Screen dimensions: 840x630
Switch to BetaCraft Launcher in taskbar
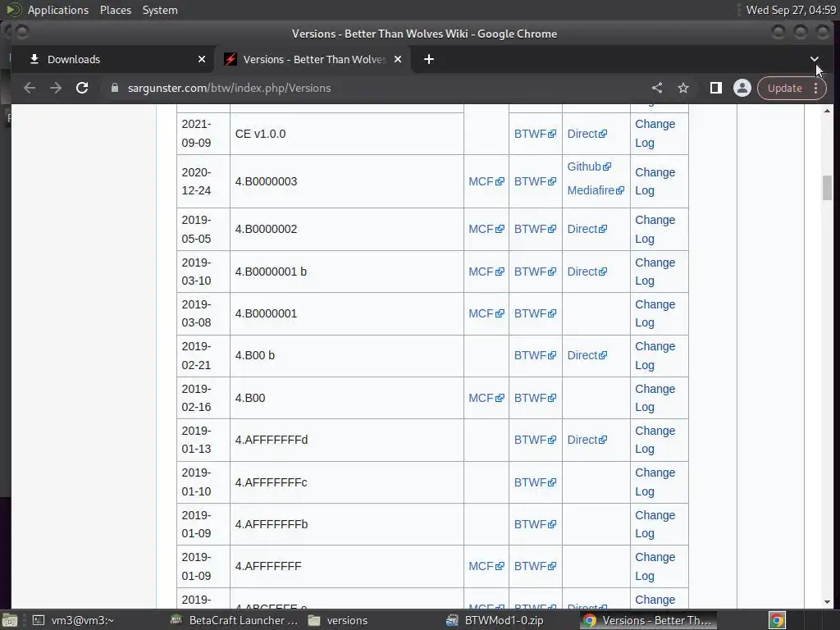point(234,620)
